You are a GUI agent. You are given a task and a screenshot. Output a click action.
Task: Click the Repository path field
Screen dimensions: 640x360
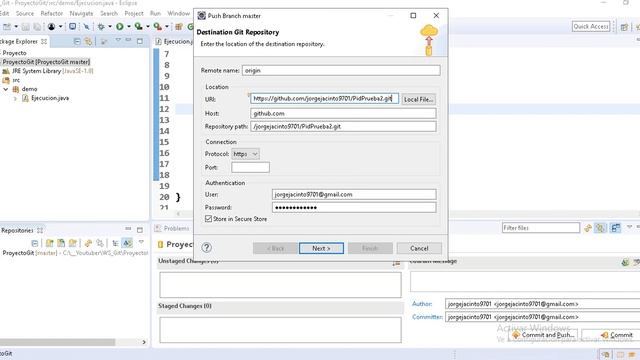(x=343, y=127)
